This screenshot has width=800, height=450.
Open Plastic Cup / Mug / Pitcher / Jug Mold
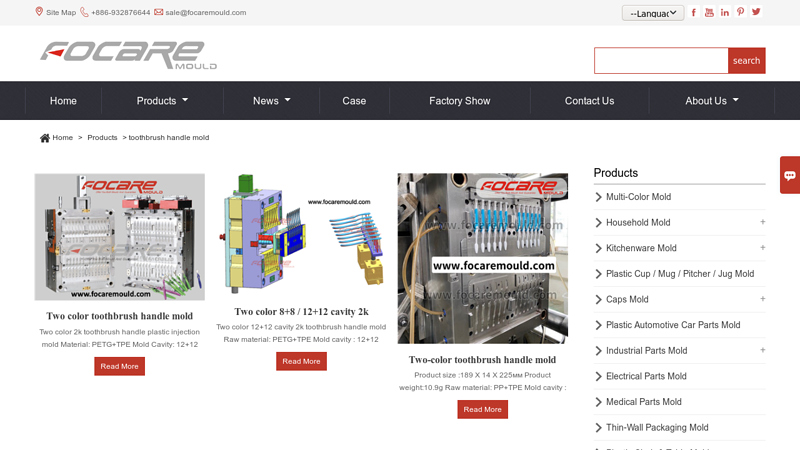[x=680, y=274]
